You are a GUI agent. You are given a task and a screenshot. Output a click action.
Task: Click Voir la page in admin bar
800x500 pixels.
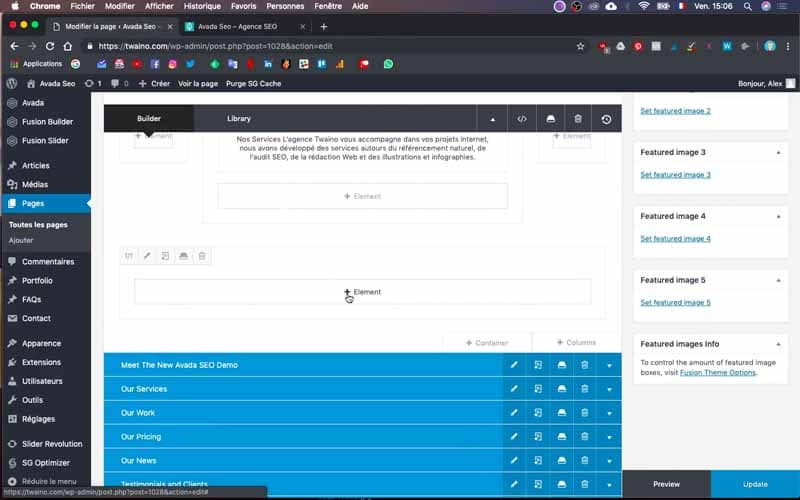tap(197, 83)
